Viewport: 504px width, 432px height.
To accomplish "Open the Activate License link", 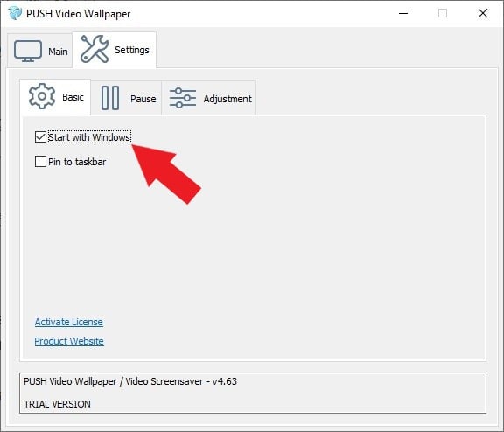I will [69, 322].
